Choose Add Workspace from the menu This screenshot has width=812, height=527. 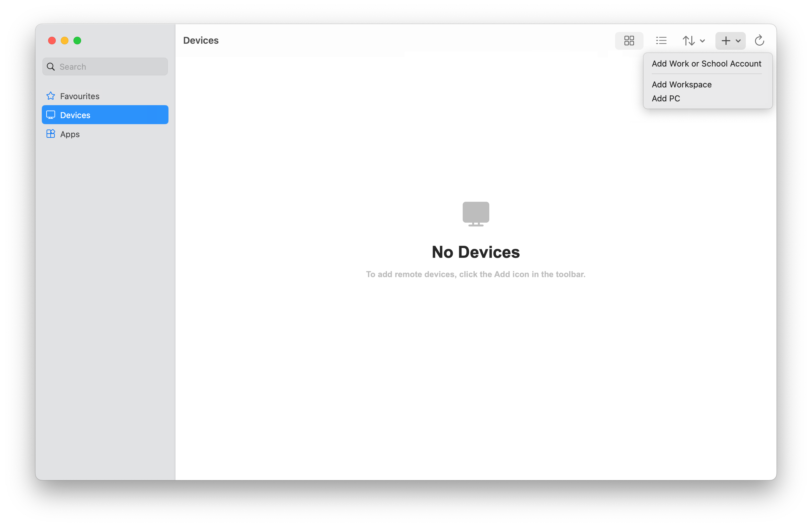click(x=681, y=84)
